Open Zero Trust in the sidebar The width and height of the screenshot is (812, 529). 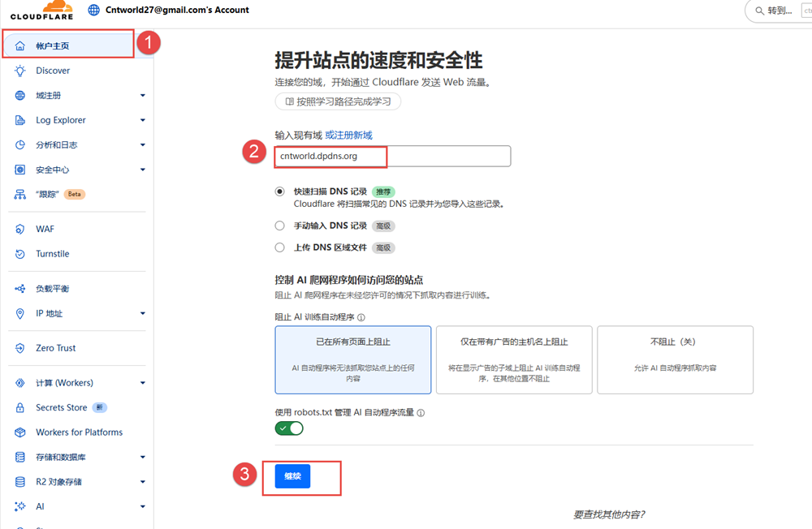(x=76, y=348)
